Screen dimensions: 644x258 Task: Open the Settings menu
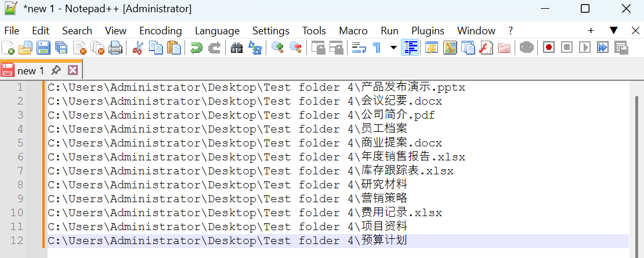pyautogui.click(x=271, y=31)
